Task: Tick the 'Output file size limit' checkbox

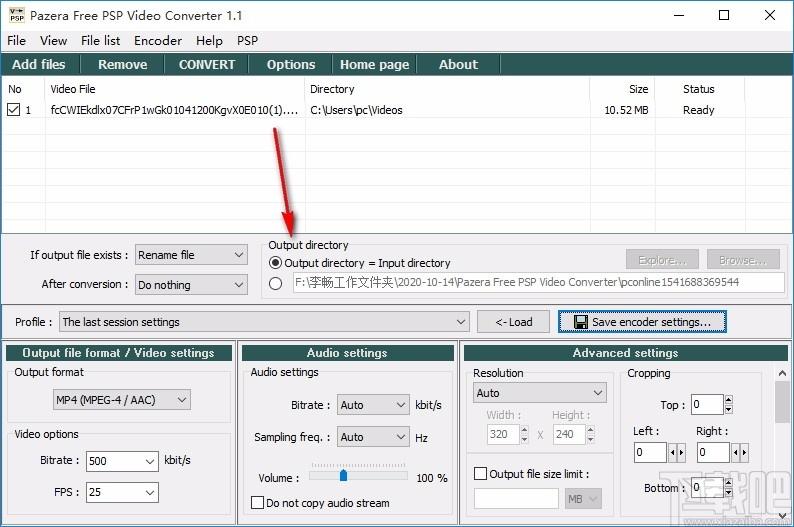Action: point(480,474)
